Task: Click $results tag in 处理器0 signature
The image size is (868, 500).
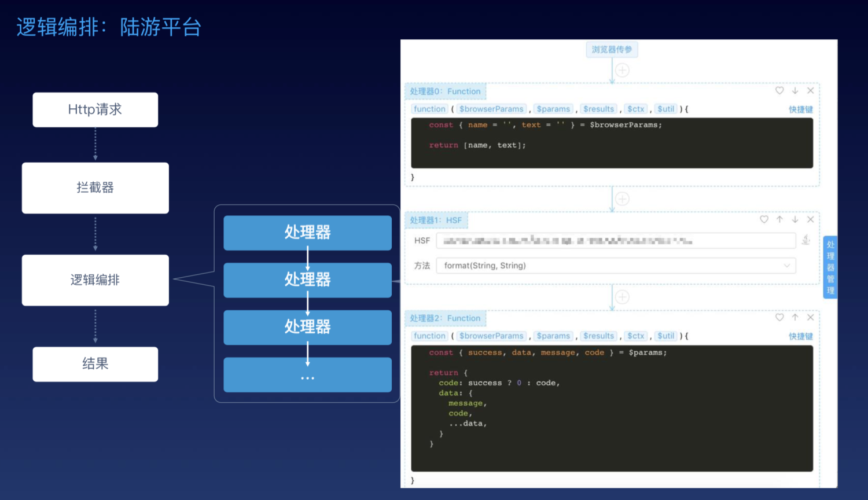Action: pos(598,109)
